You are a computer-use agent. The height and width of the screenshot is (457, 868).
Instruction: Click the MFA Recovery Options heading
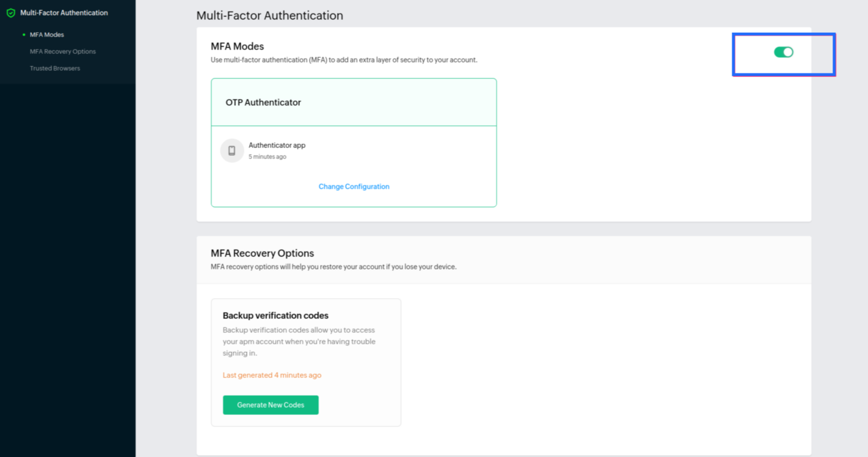coord(262,253)
